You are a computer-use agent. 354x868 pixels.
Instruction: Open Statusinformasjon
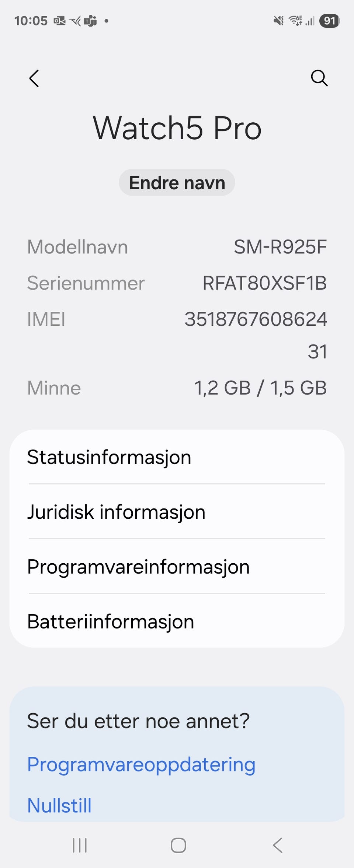[109, 457]
